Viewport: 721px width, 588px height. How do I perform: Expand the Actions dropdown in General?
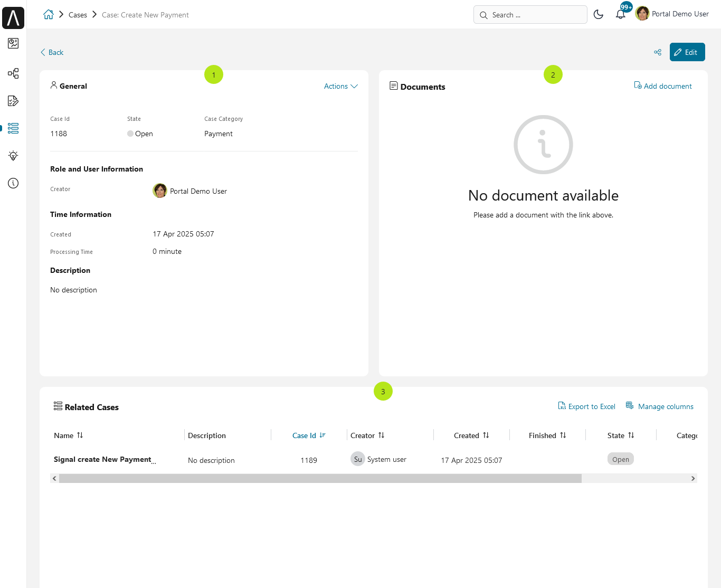click(x=340, y=86)
